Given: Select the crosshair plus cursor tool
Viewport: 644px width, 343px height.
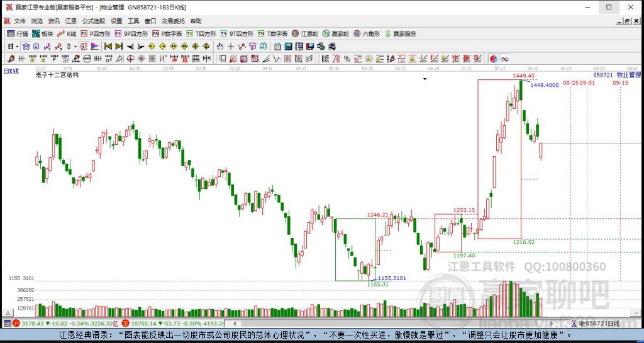Looking at the screenshot, I should pos(231,47).
